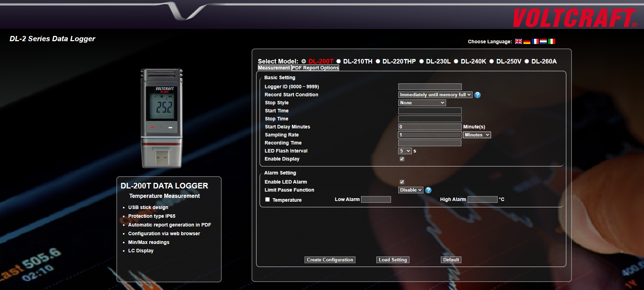644x290 pixels.
Task: Open Stop Style dropdown
Action: 422,103
